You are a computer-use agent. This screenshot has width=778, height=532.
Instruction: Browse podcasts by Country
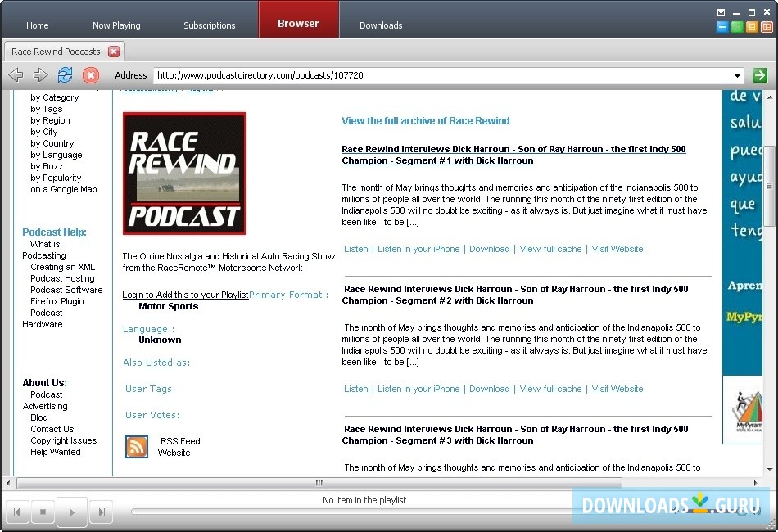52,143
